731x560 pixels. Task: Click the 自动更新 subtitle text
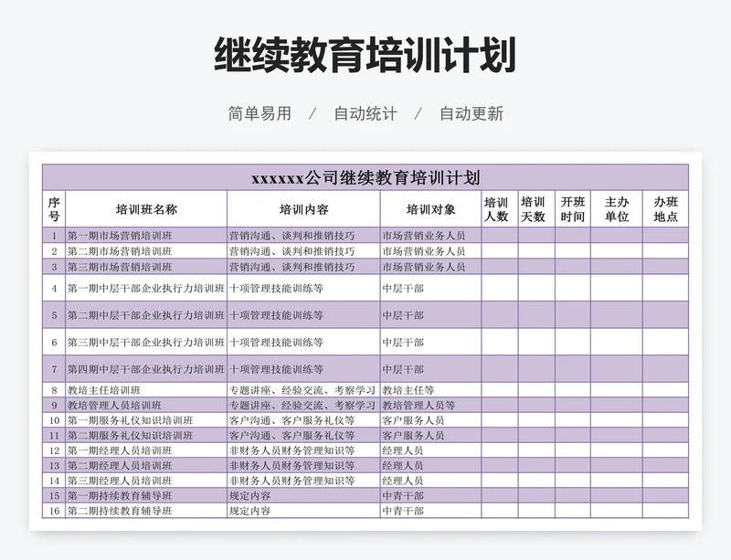[471, 113]
